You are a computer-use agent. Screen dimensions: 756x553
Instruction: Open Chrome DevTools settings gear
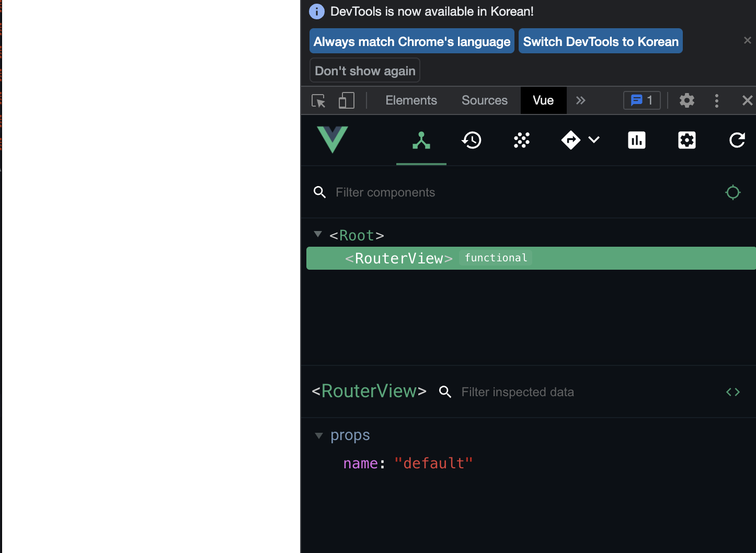pos(687,100)
